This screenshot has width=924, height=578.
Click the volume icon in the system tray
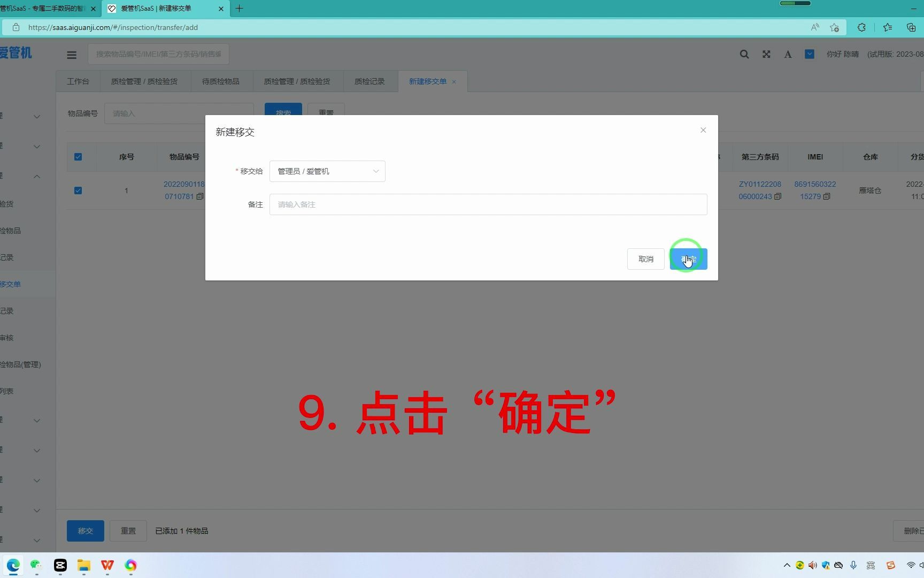click(x=813, y=565)
